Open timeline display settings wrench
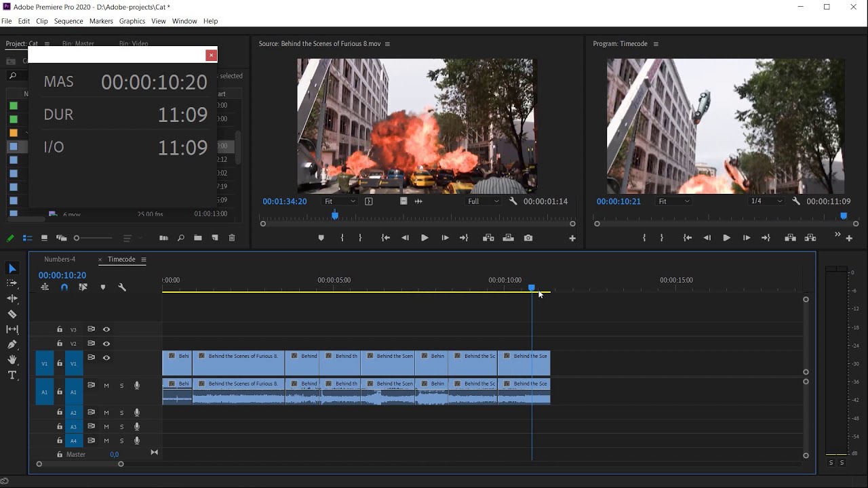The height and width of the screenshot is (488, 868). coord(122,287)
